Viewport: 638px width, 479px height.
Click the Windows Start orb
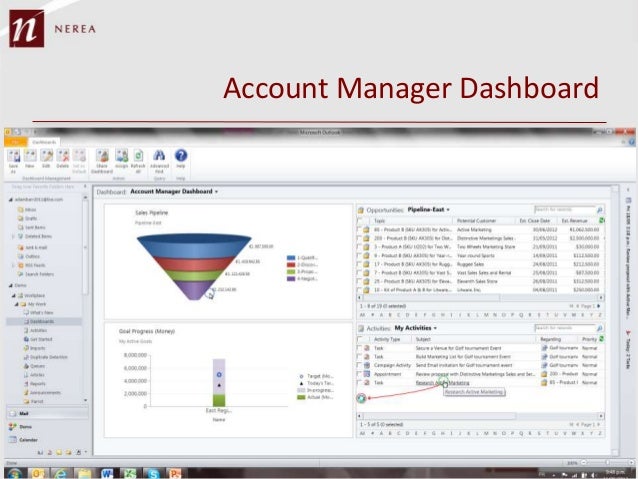coord(14,474)
